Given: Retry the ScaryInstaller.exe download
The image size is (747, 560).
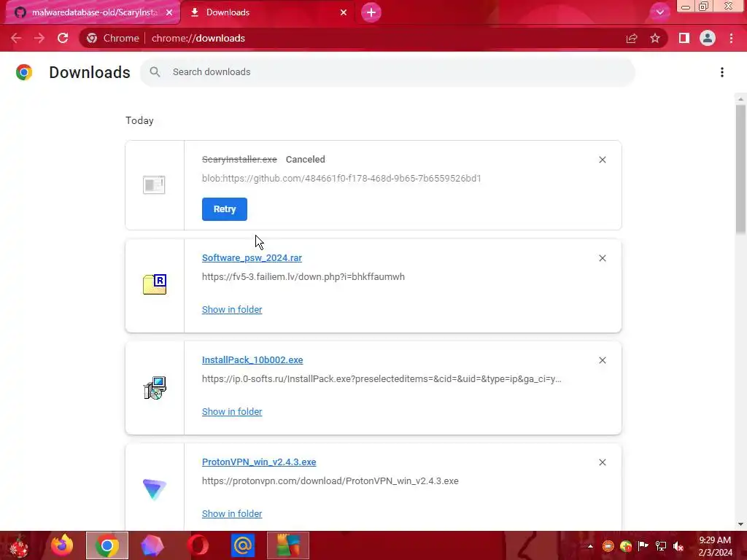Looking at the screenshot, I should tap(225, 209).
